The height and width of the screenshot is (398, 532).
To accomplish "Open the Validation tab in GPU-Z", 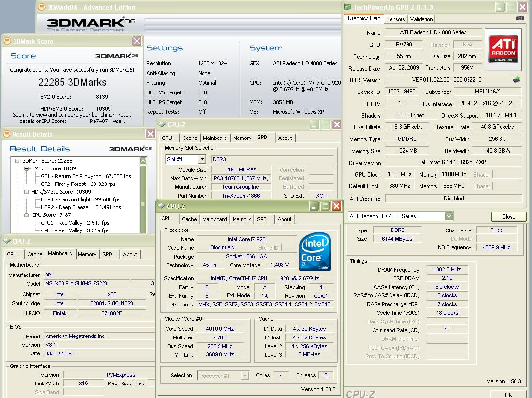I will 422,19.
